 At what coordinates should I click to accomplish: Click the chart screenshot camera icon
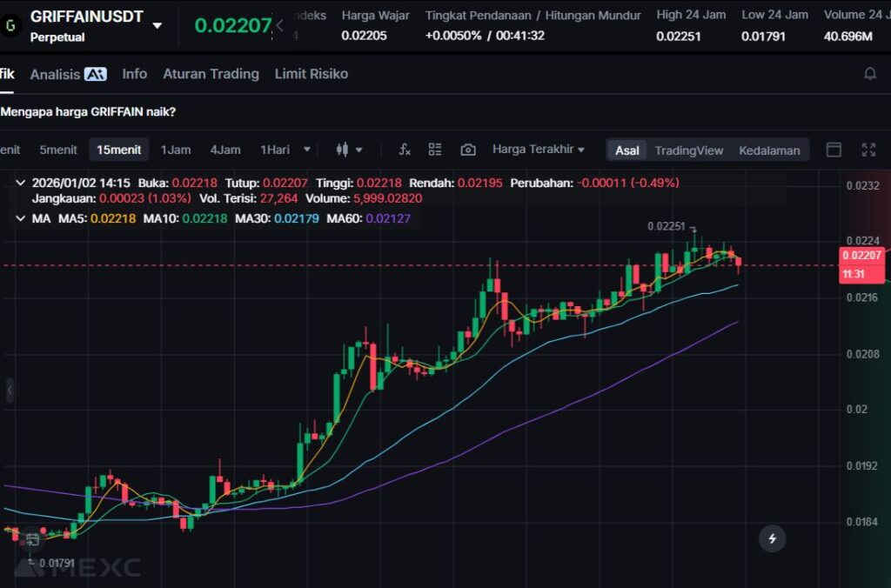(468, 150)
